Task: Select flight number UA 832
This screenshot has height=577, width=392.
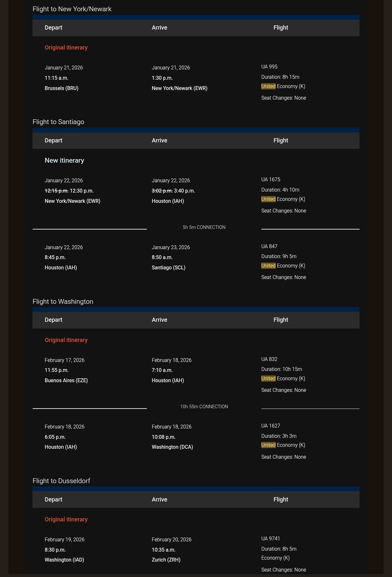Action: (269, 359)
